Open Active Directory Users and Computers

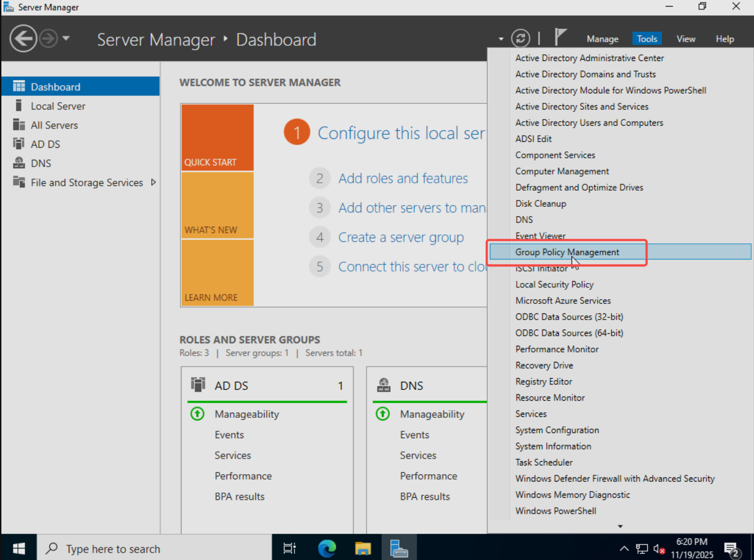589,122
